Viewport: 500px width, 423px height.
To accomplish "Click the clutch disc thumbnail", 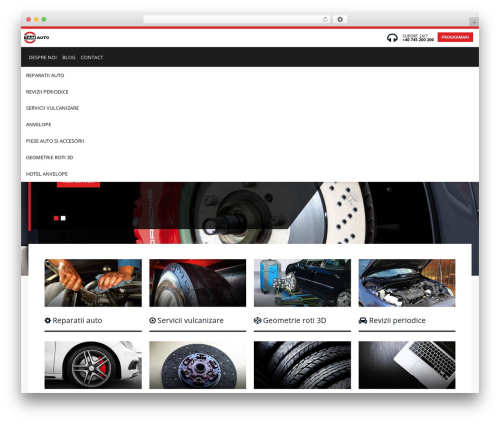I will [x=198, y=365].
